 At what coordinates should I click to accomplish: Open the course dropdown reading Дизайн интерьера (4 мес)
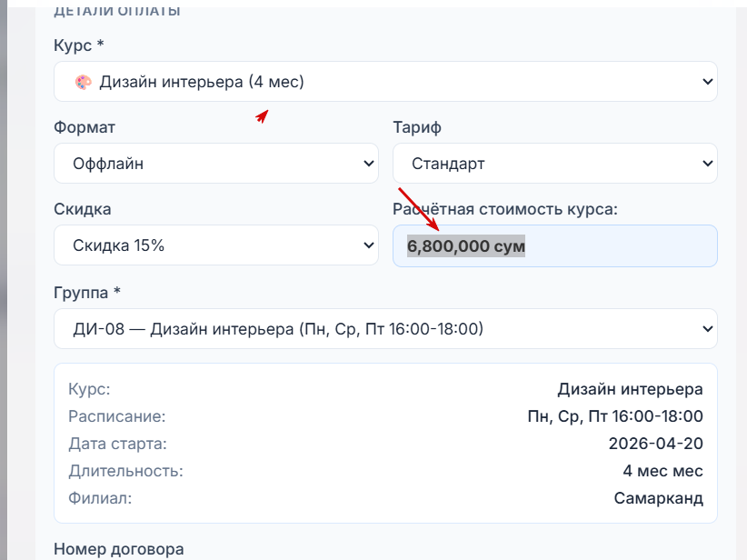point(385,82)
